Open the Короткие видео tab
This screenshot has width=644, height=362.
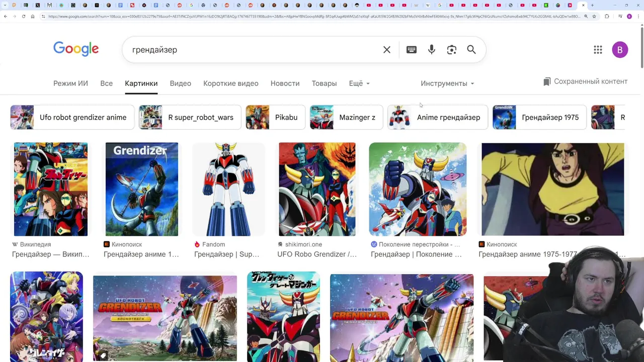click(230, 83)
